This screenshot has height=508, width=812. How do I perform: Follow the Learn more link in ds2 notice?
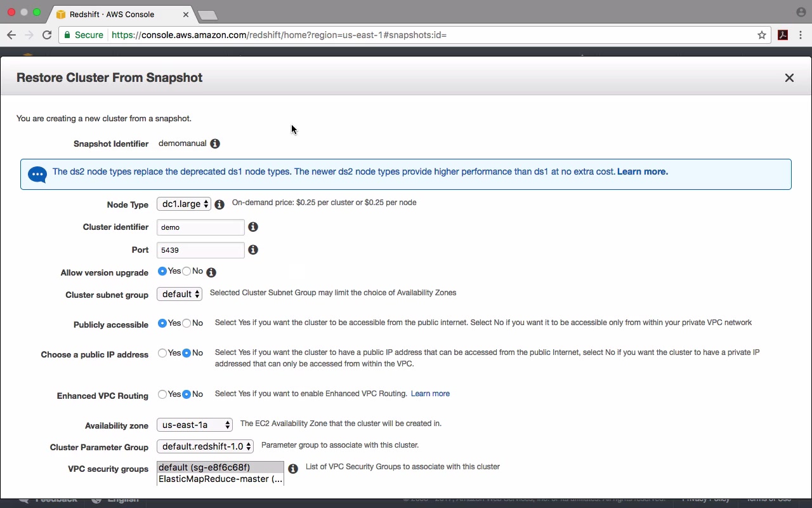(x=643, y=171)
